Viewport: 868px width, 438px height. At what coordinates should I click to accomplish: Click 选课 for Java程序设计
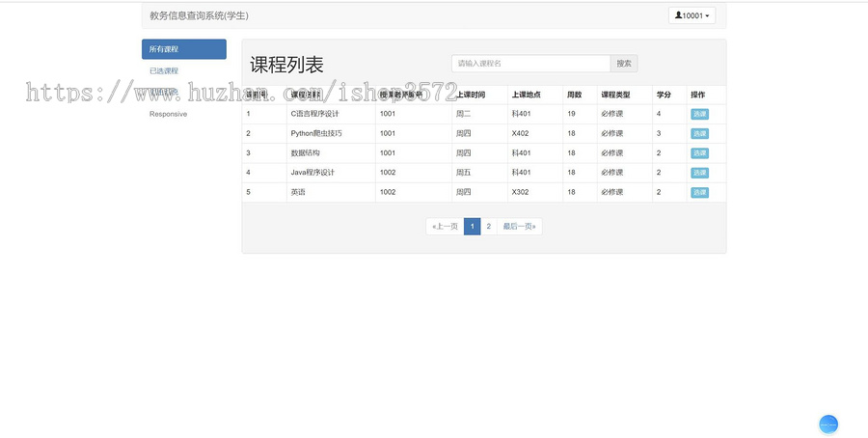coord(700,173)
